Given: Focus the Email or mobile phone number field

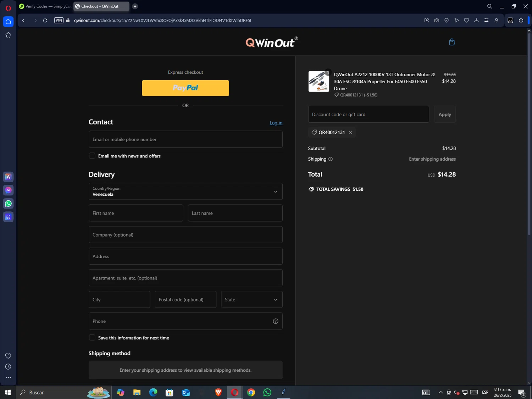Looking at the screenshot, I should click(185, 139).
